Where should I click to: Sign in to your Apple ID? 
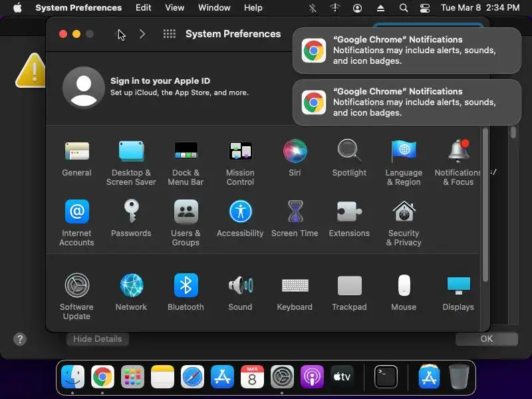point(160,80)
